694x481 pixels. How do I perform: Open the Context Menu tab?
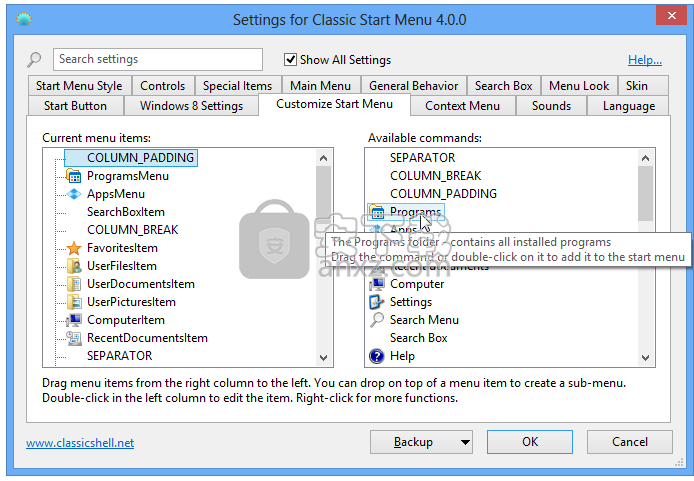[x=463, y=106]
